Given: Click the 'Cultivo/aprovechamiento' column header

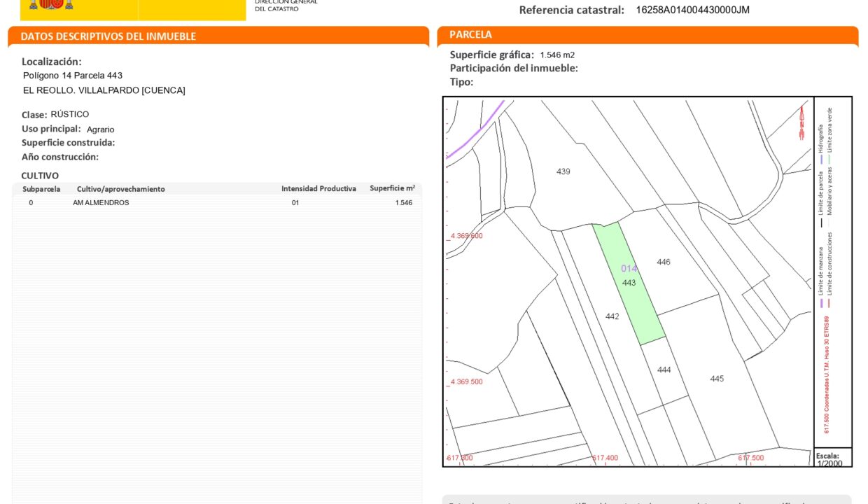Looking at the screenshot, I should pos(121,189).
